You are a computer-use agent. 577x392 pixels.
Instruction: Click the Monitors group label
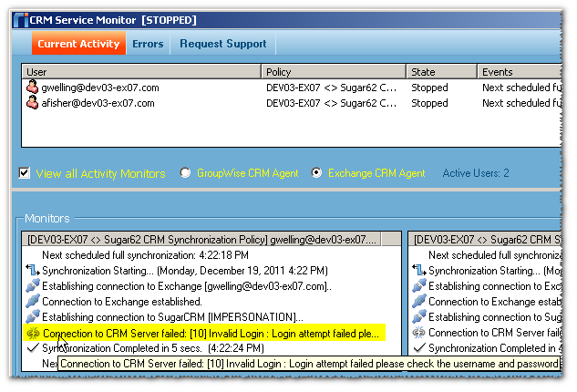(47, 218)
